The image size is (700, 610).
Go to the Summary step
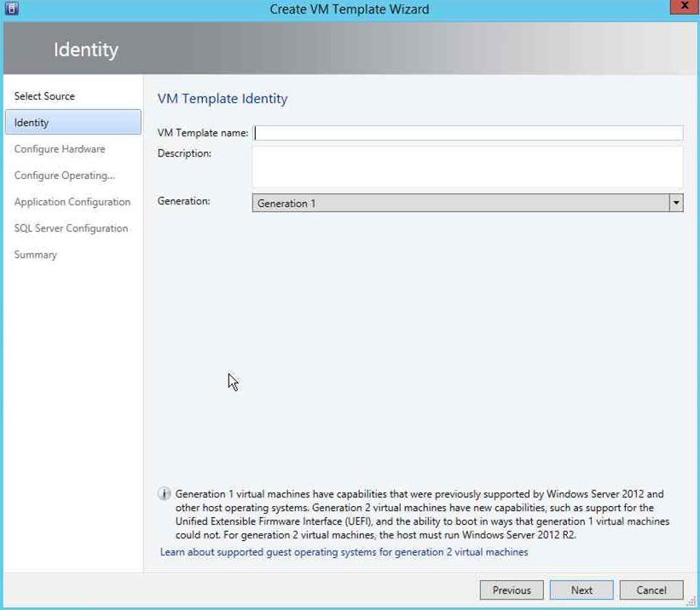tap(36, 255)
